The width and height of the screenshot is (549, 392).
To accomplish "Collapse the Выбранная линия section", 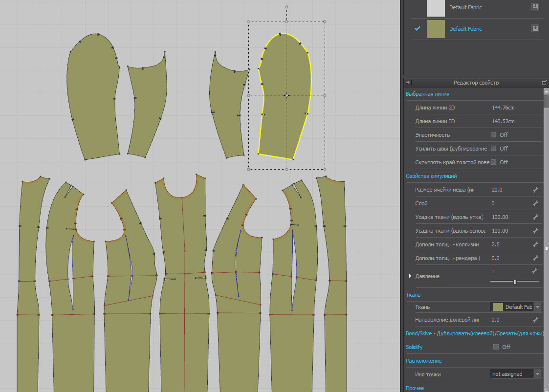I will pyautogui.click(x=427, y=94).
